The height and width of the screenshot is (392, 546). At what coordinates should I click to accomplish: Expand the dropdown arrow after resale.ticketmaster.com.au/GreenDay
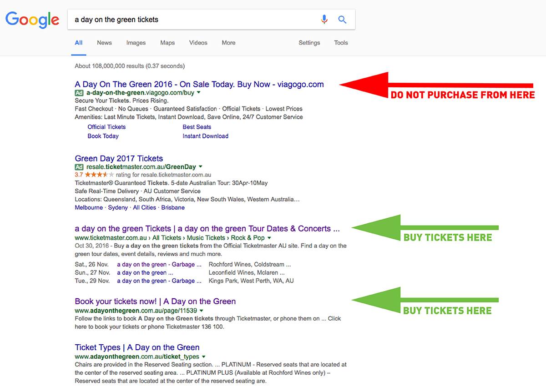pyautogui.click(x=201, y=167)
